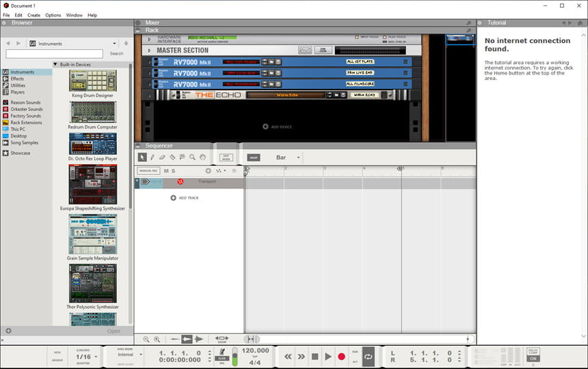
Task: Select the Pencil tool in Sequencer
Action: click(x=152, y=157)
